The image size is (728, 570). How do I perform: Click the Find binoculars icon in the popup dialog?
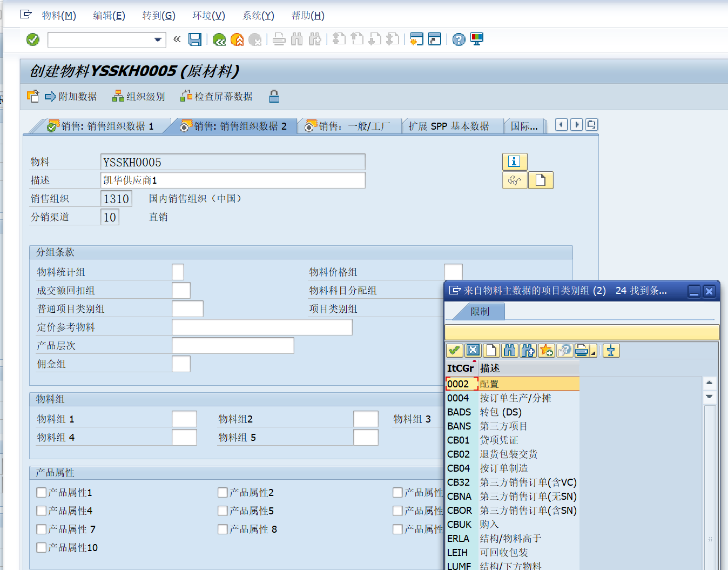tap(509, 351)
